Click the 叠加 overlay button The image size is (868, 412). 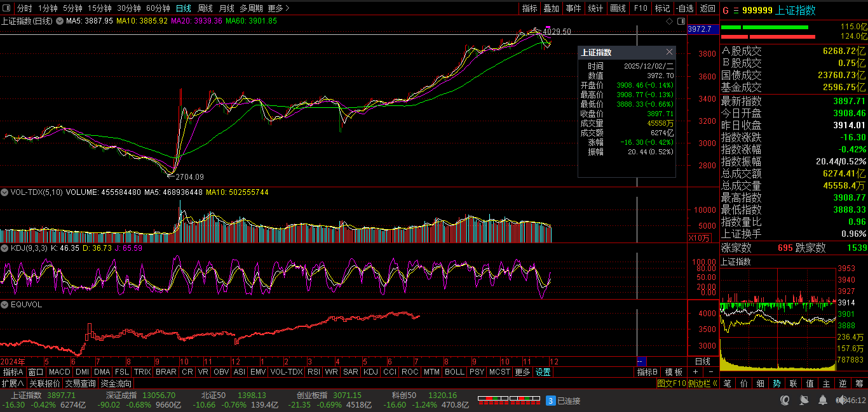pyautogui.click(x=551, y=8)
